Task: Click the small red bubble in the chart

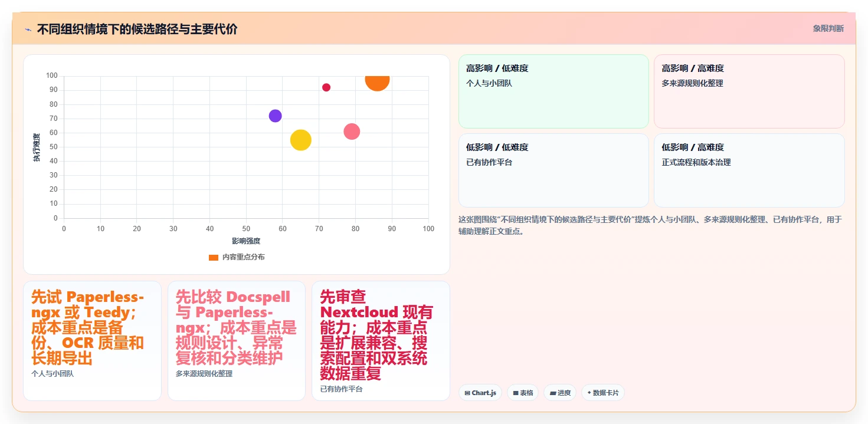Action: click(326, 87)
